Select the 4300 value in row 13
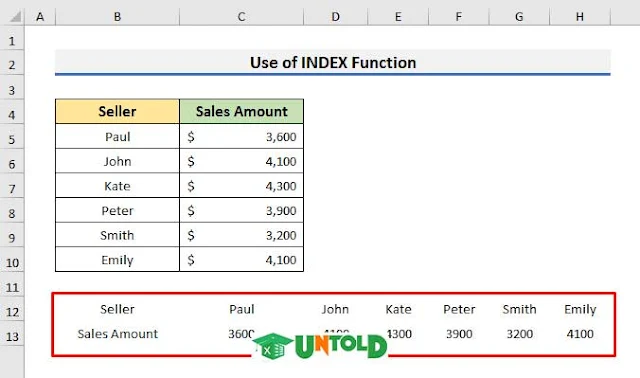 (398, 334)
